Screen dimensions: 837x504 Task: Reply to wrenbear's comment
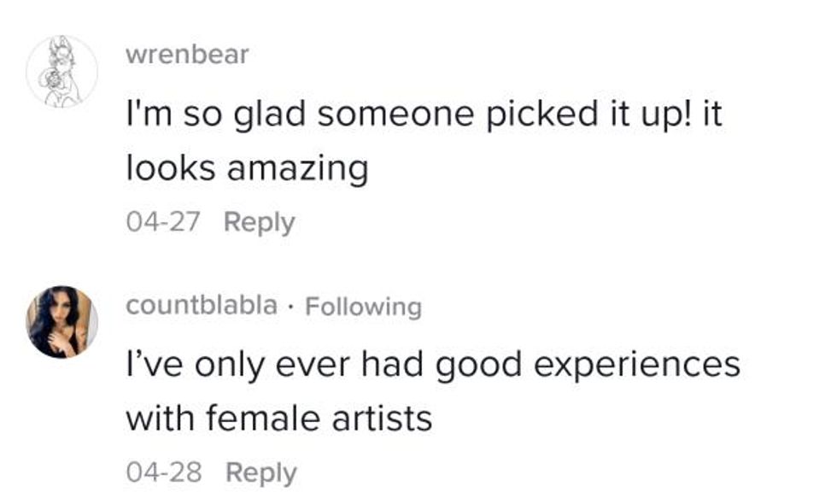point(259,222)
